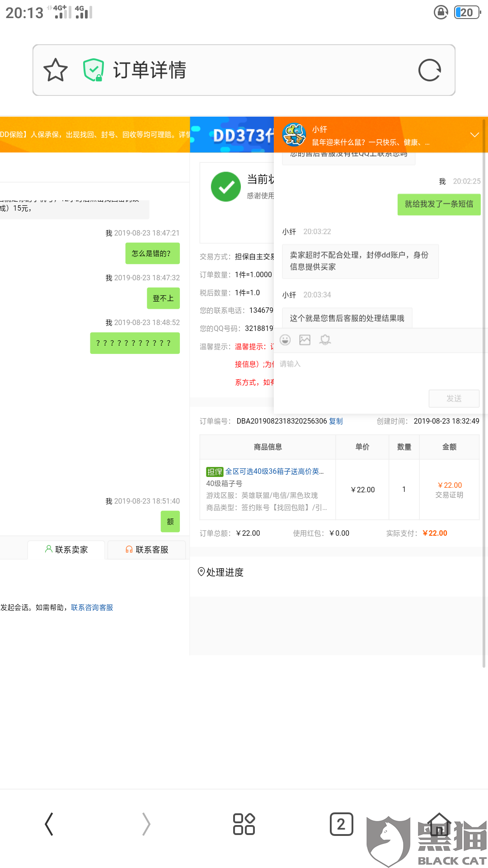Tap the question marks message bubble
Viewport: 488px width, 868px height.
coord(135,343)
